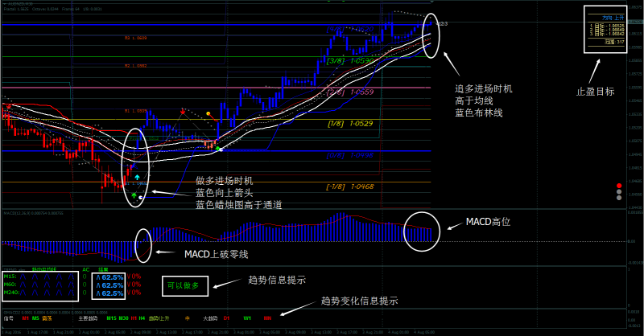The height and width of the screenshot is (336, 644).
Task: Click the red D1 trend indicator
Action: pos(226,318)
